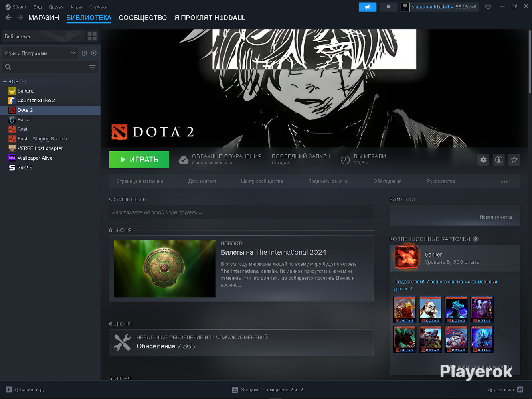Open Обновление 7.36b news entry
This screenshot has width=532, height=399.
(x=166, y=346)
